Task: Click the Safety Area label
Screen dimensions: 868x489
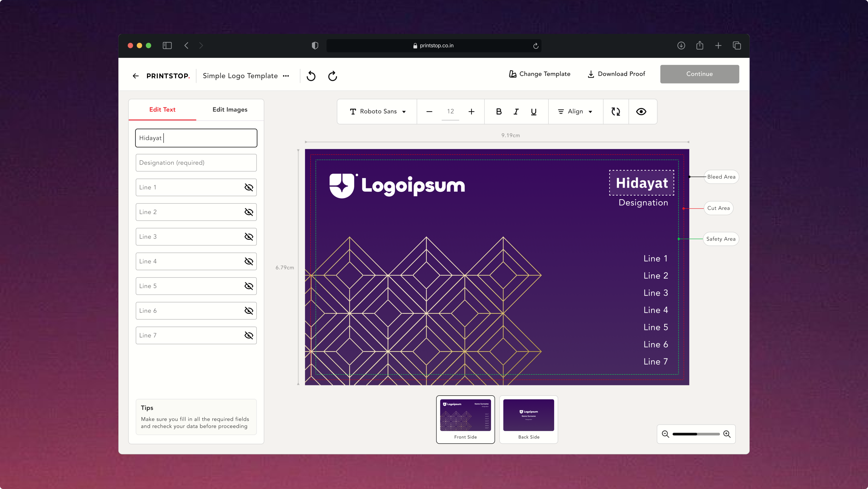Action: (721, 239)
